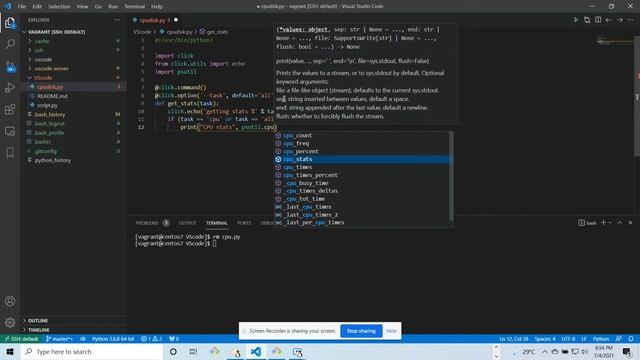Click the Ln 12 cursor position item
640x360 pixels.
tap(513, 339)
